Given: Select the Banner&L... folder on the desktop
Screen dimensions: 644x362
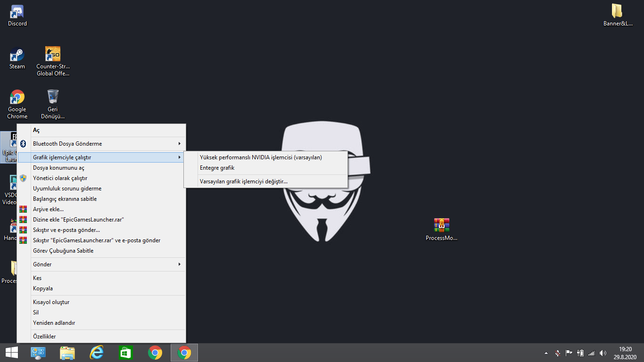Looking at the screenshot, I should pos(618,15).
